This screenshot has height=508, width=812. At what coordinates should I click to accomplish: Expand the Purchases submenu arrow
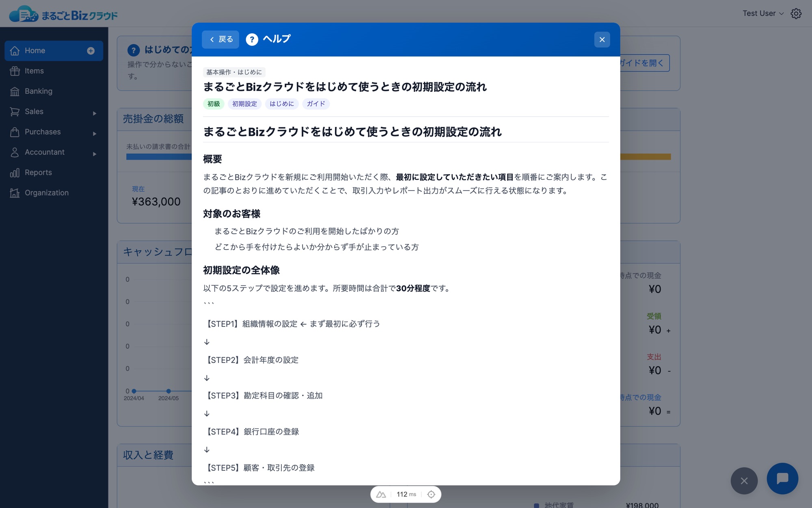pos(95,134)
